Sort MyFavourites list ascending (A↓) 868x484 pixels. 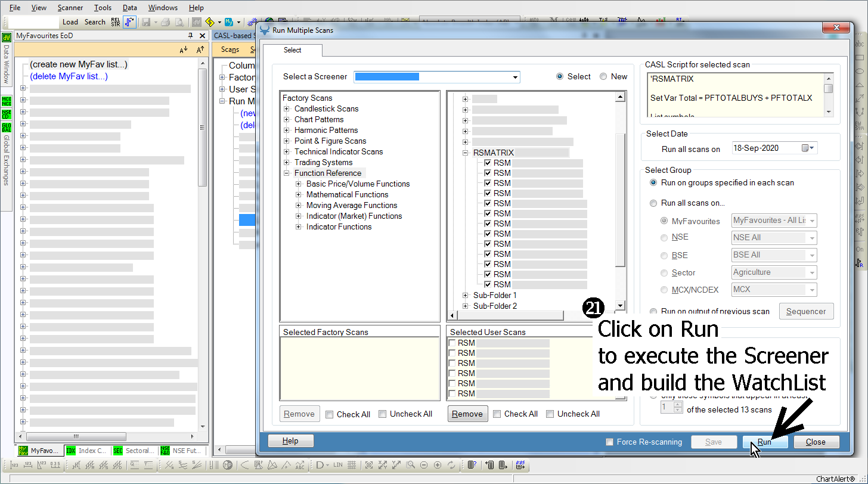(184, 50)
